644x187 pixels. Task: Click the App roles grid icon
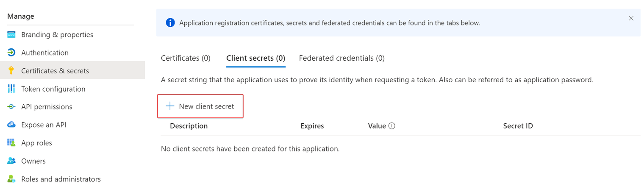tap(11, 143)
